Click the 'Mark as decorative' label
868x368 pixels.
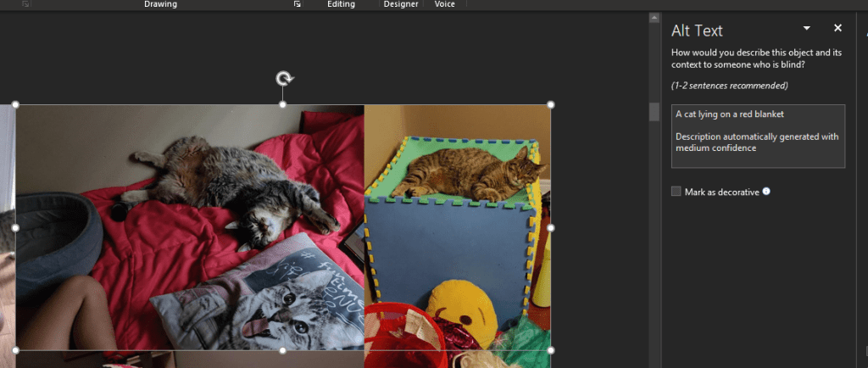tap(722, 192)
